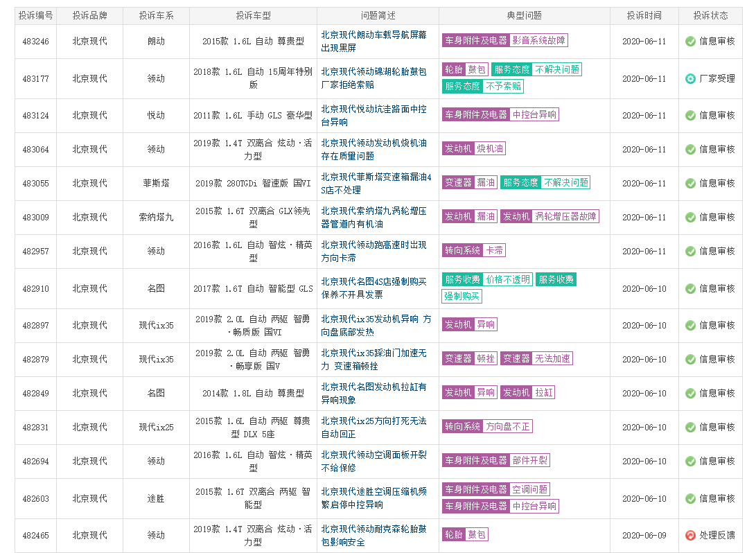Click 鼓包 tag in row 482465
Viewport: 756px width, 553px height.
pos(477,535)
